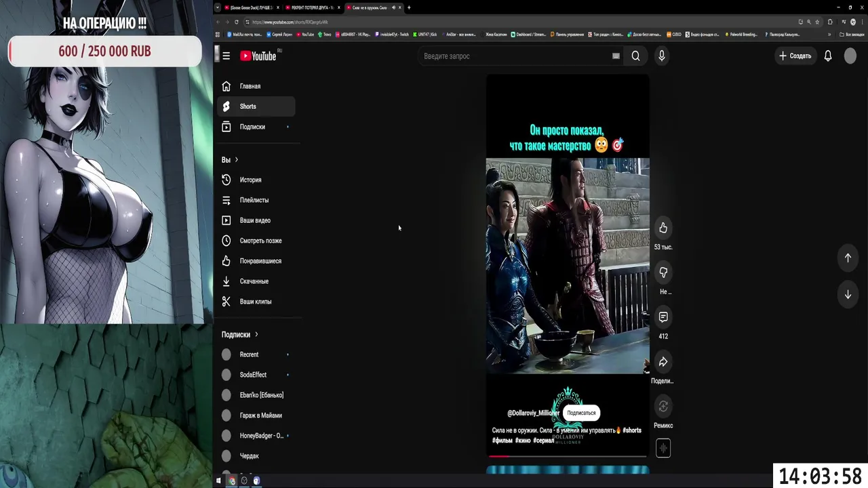
Task: Open the YouTube hamburger guide menu
Action: [226, 56]
